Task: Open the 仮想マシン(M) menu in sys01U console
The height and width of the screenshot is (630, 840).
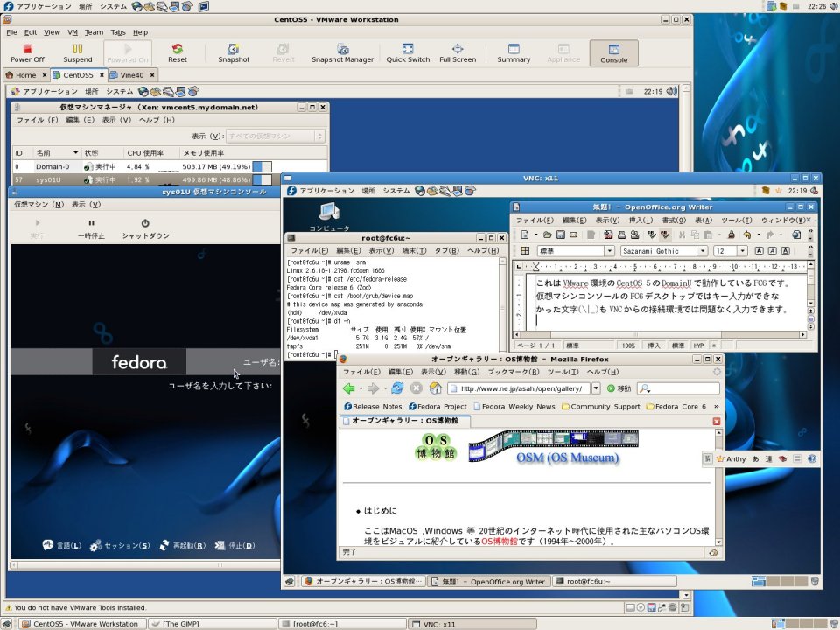Action: (x=38, y=204)
